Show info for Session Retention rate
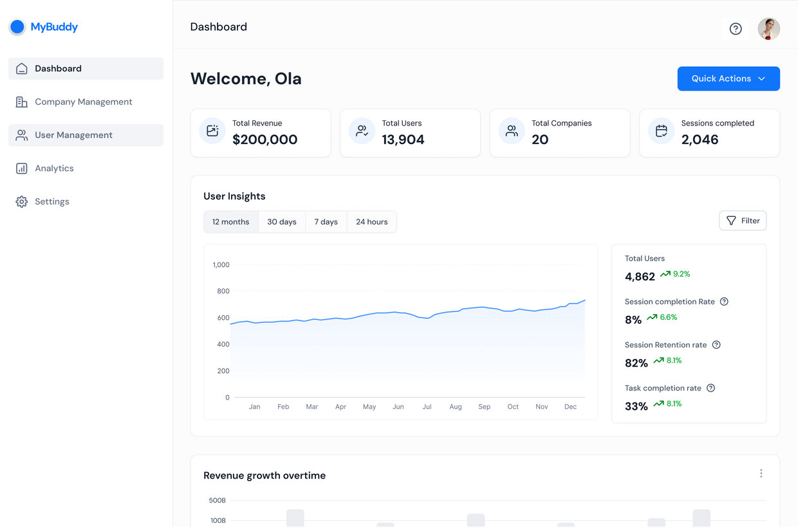This screenshot has width=798, height=532. pyautogui.click(x=716, y=345)
